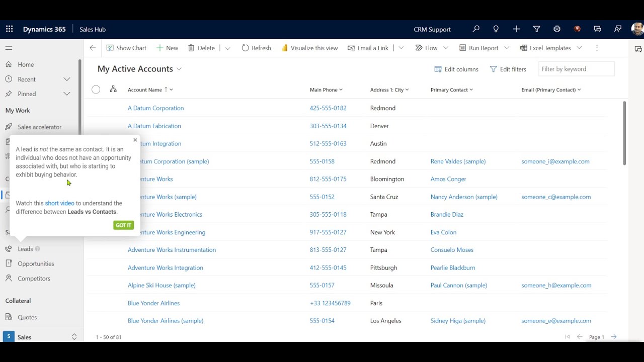The height and width of the screenshot is (362, 644).
Task: Go to next page arrow
Action: tap(614, 337)
